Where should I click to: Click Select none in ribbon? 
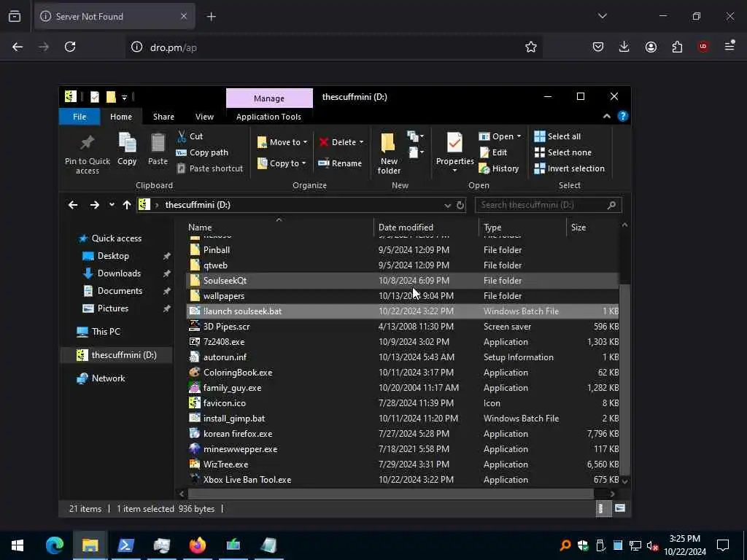tap(563, 152)
